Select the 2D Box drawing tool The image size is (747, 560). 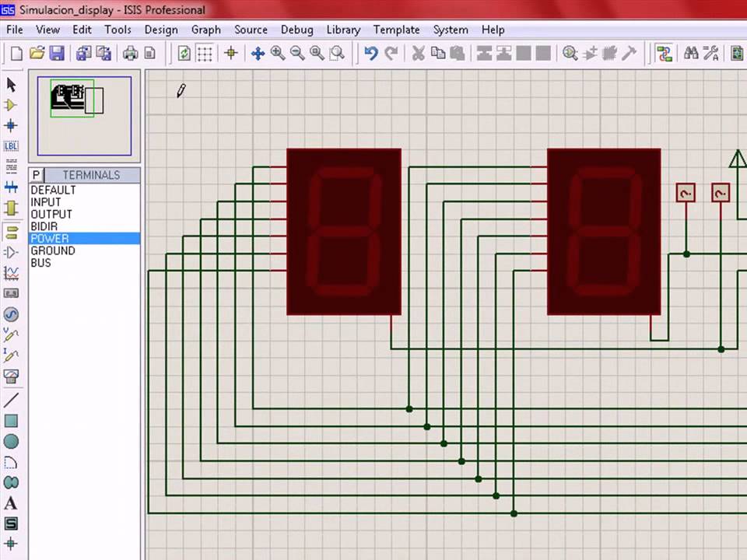11,421
